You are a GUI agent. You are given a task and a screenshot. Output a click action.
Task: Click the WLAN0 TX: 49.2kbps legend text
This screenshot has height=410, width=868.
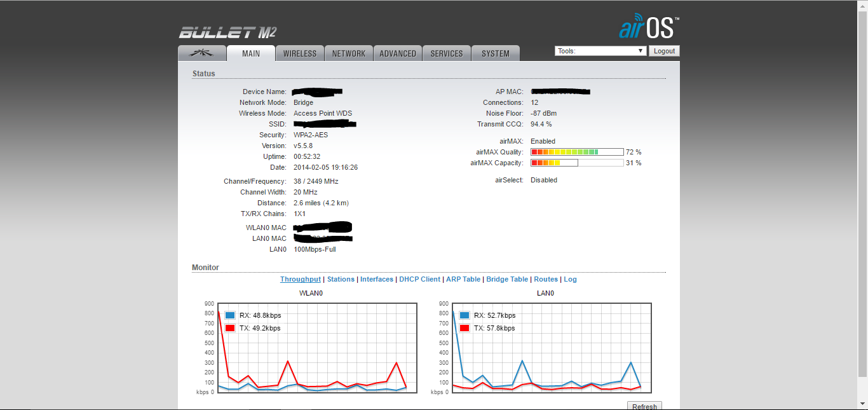pos(260,328)
